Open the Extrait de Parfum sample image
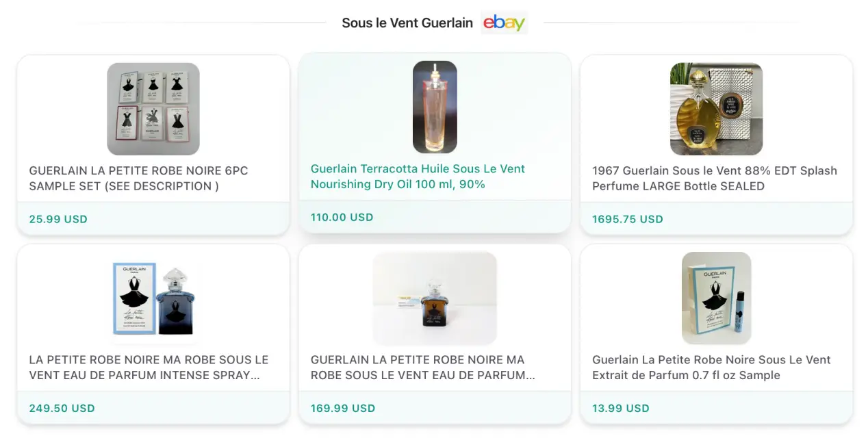Screen dimensions: 868x438 (x=716, y=298)
